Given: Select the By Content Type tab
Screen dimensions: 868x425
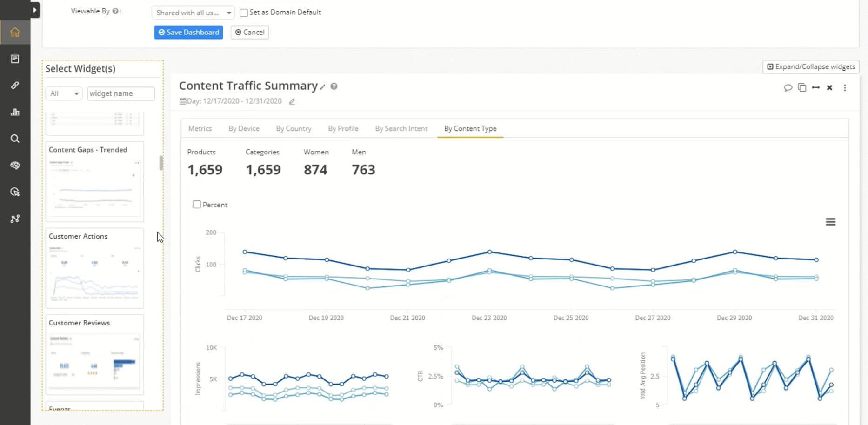Looking at the screenshot, I should click(470, 128).
